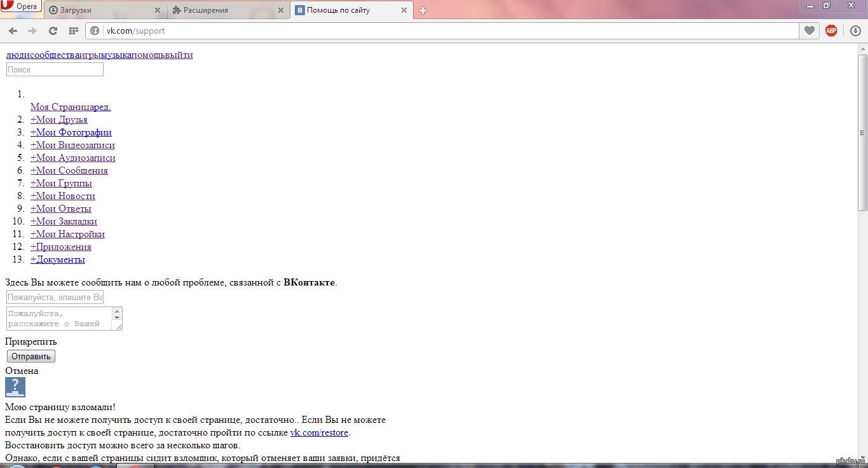Click the page vertical scrollbar
868x468 pixels.
[x=862, y=134]
